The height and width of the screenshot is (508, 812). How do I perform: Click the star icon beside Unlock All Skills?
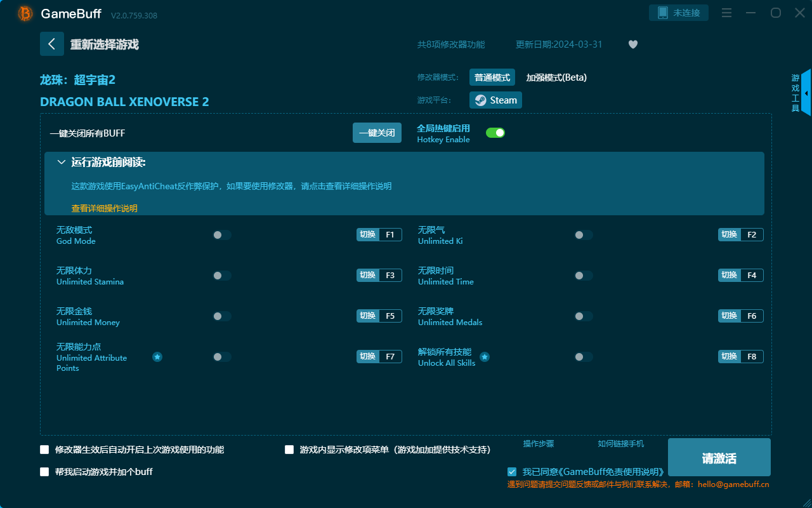coord(485,357)
